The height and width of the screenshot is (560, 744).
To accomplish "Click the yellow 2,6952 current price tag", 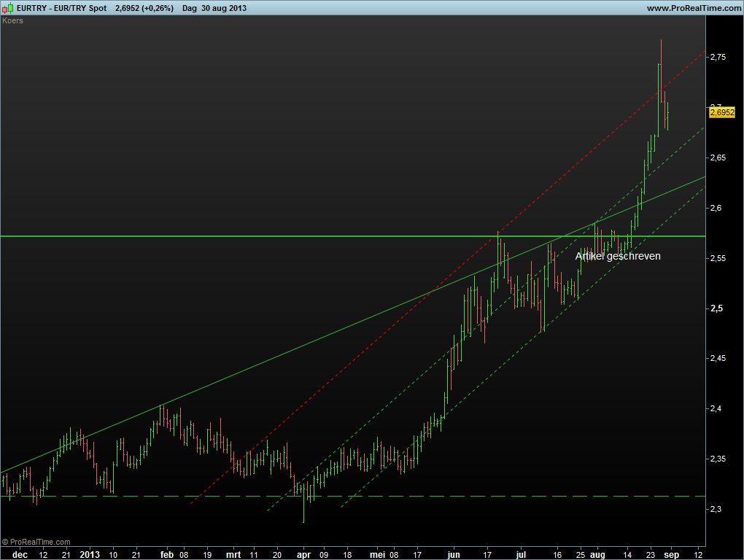I will [722, 113].
